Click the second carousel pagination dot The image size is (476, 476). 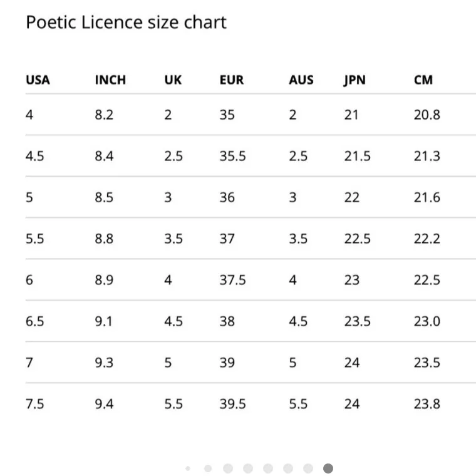208,468
